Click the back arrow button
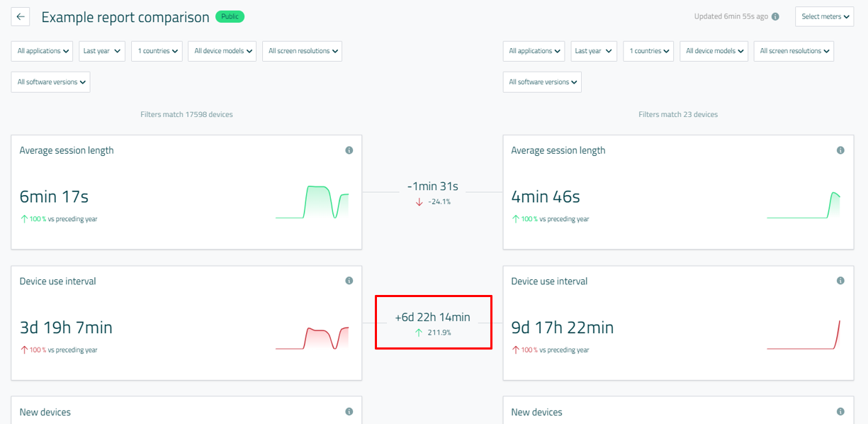868x424 pixels. point(21,17)
